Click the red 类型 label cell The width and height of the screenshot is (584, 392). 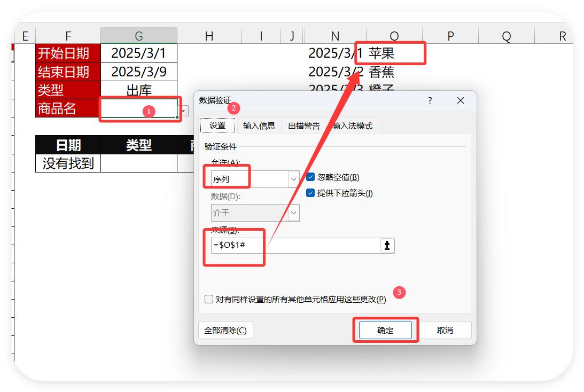(68, 90)
